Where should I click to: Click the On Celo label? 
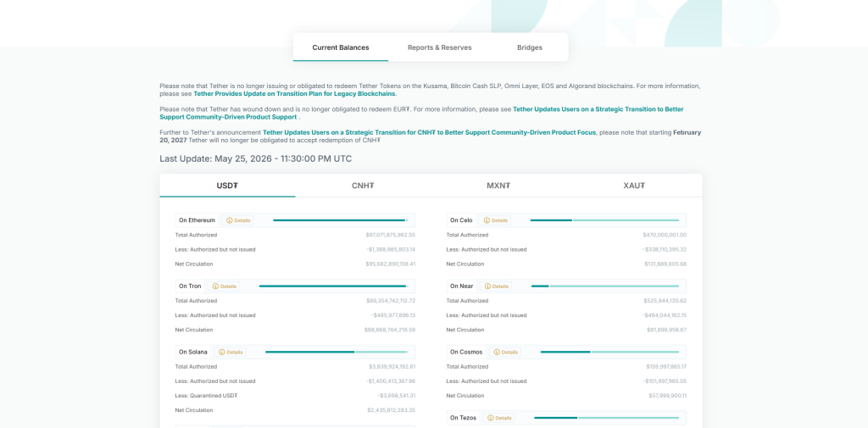(461, 220)
